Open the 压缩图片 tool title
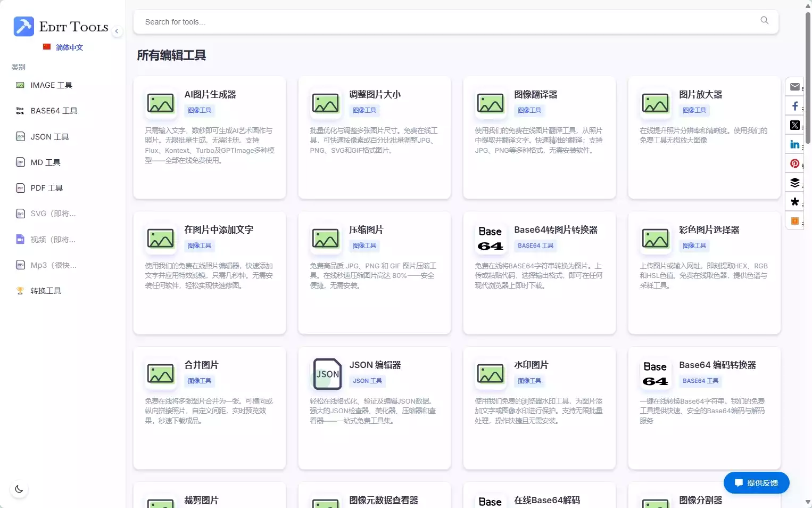This screenshot has width=812, height=508. click(367, 230)
